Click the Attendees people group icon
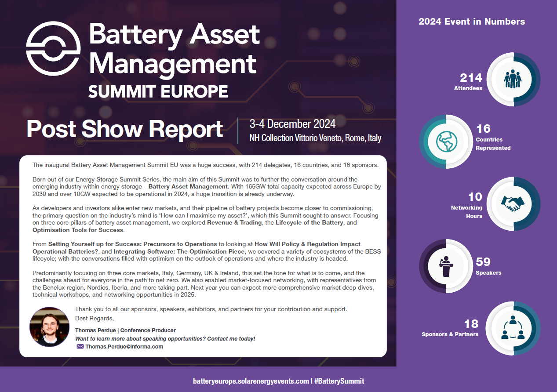557x392 pixels. [x=513, y=79]
